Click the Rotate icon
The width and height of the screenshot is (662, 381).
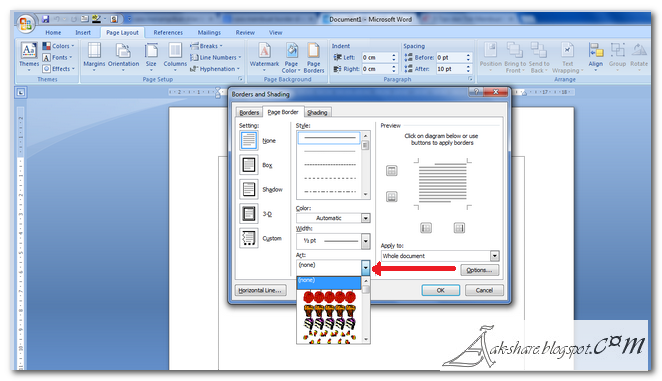[x=639, y=57]
